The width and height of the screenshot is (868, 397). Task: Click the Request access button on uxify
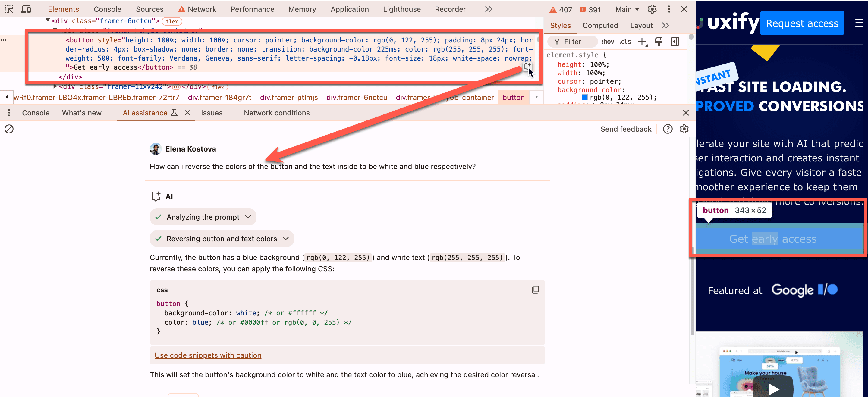click(x=802, y=23)
